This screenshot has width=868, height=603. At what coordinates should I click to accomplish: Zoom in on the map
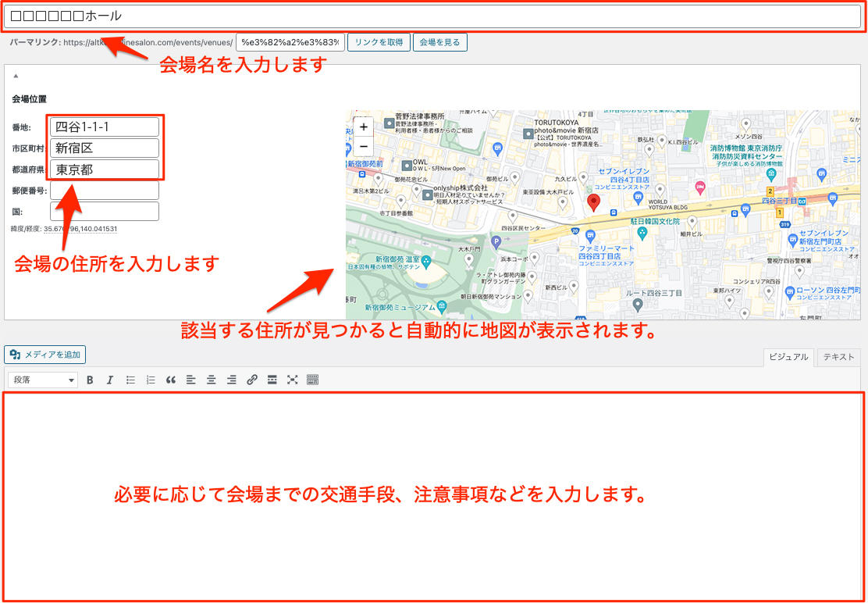click(x=363, y=127)
